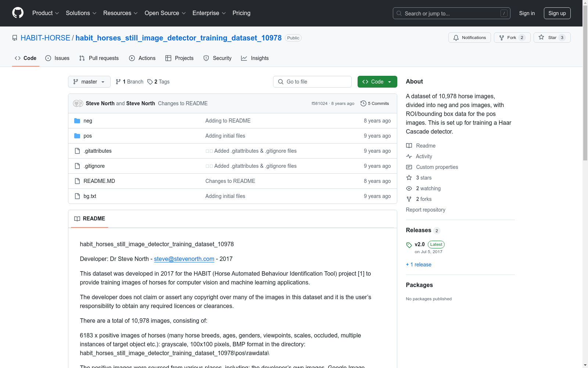The height and width of the screenshot is (368, 588).
Task: Click the Sign up button
Action: [557, 13]
